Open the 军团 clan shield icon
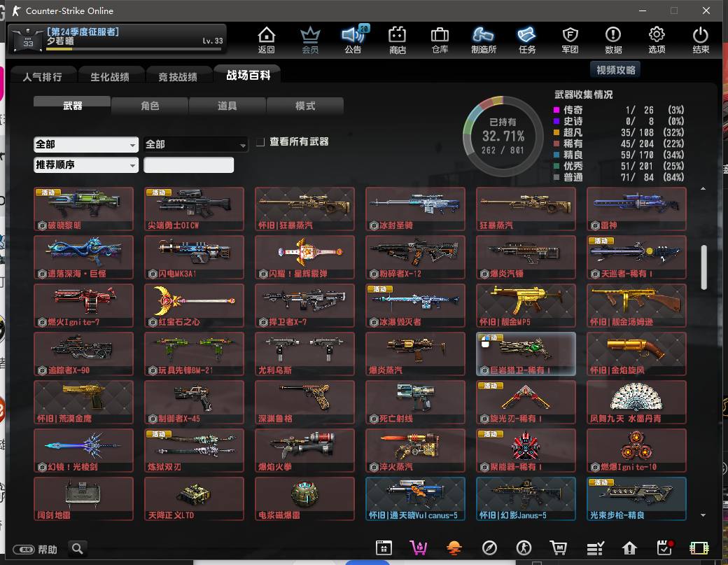728x565 pixels. [x=570, y=39]
